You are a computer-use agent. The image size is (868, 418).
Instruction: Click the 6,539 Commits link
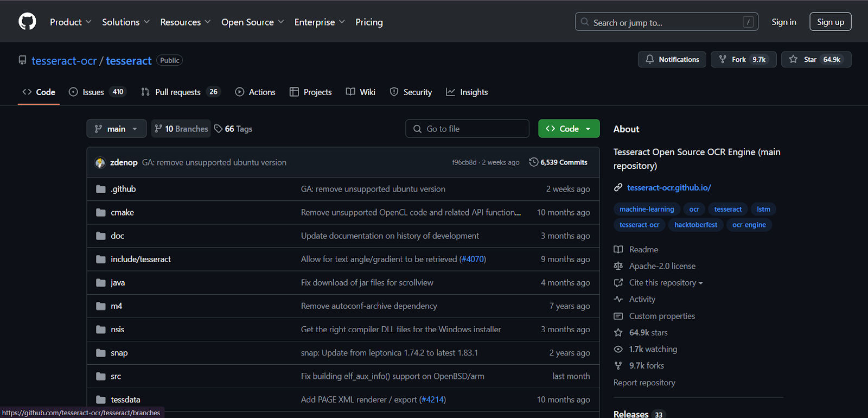click(x=559, y=162)
